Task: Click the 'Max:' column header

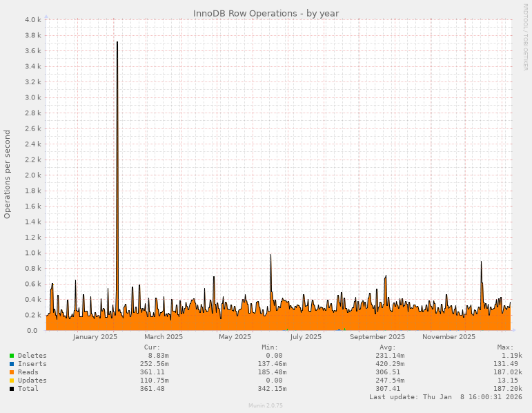Action: [x=505, y=347]
